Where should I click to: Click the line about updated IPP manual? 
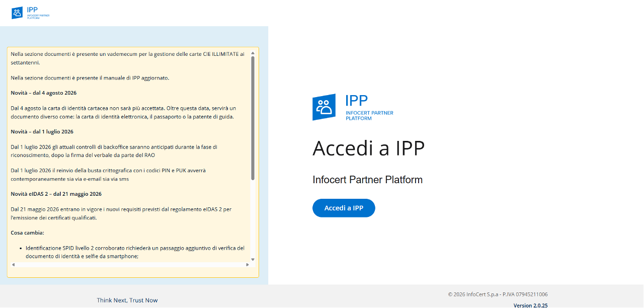point(90,78)
